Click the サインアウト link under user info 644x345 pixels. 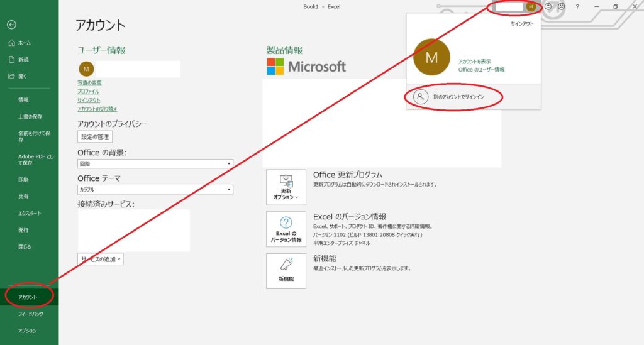(89, 100)
